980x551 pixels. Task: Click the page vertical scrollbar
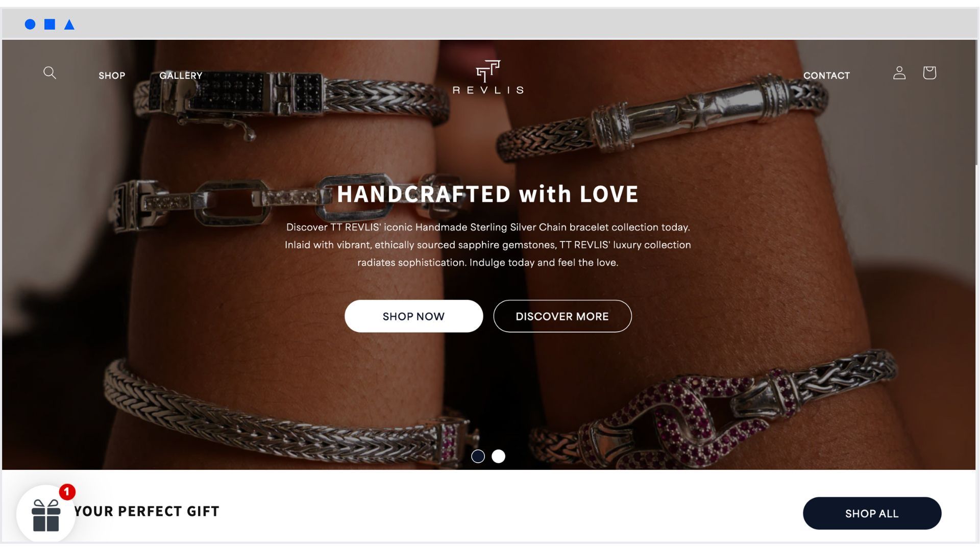pos(977,102)
